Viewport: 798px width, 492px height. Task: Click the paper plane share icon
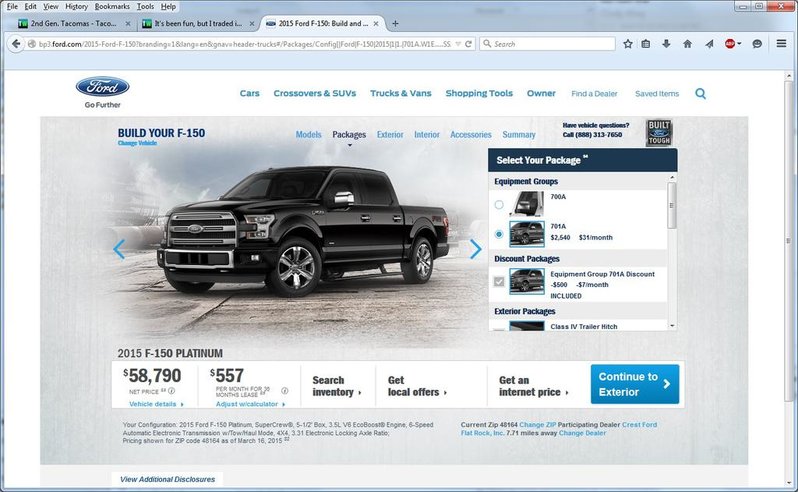click(x=709, y=44)
